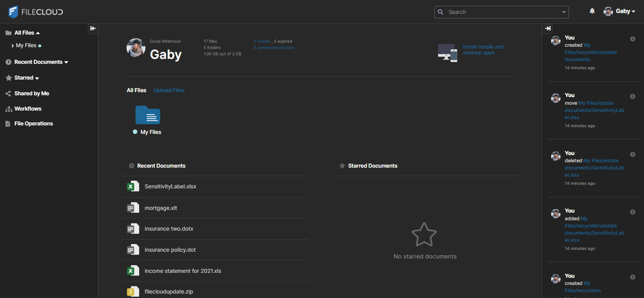Click the Excel icon beside SensitivityLabel.xlsx
The image size is (644, 298).
[x=133, y=186]
